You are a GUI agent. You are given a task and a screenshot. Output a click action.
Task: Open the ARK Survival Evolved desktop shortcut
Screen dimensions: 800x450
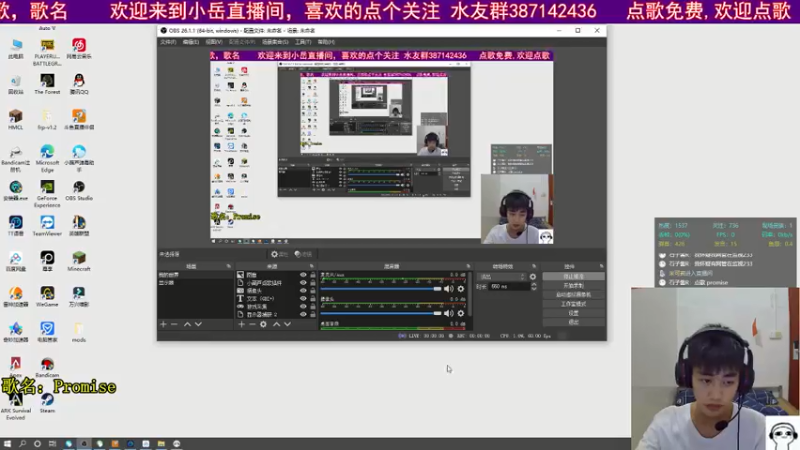(15, 406)
